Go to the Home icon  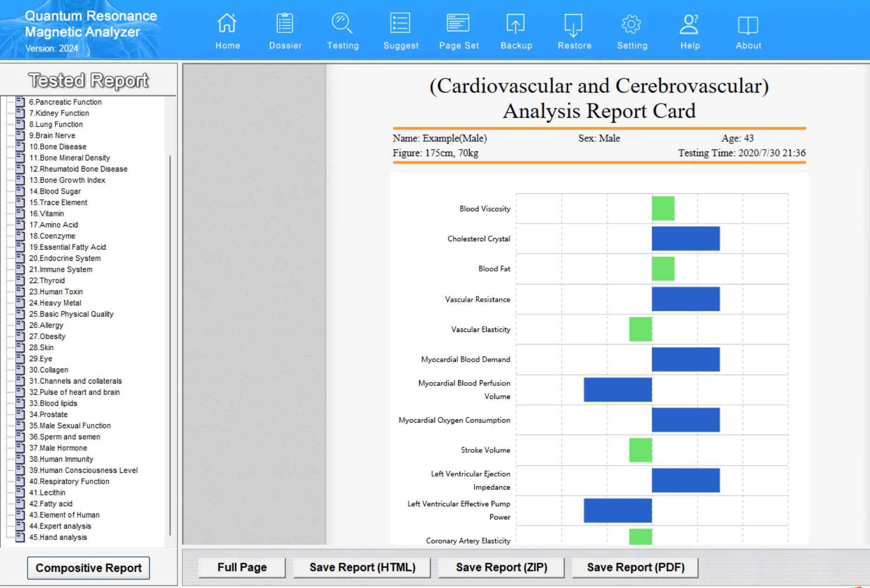(227, 23)
